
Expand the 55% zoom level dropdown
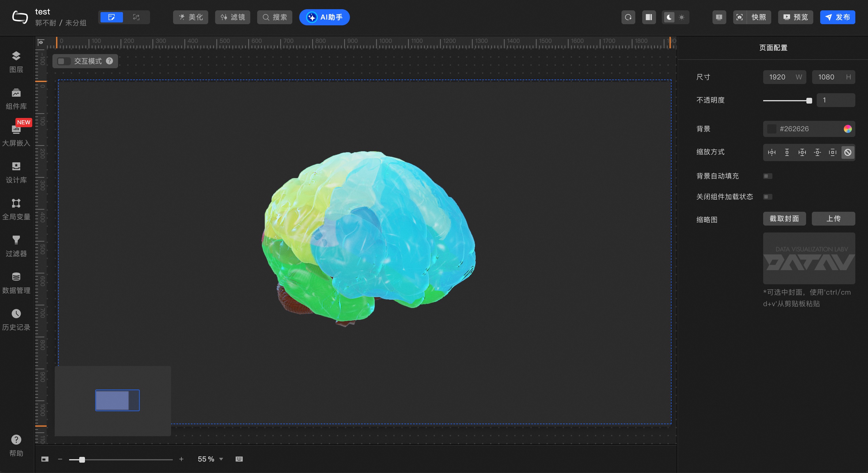[221, 459]
